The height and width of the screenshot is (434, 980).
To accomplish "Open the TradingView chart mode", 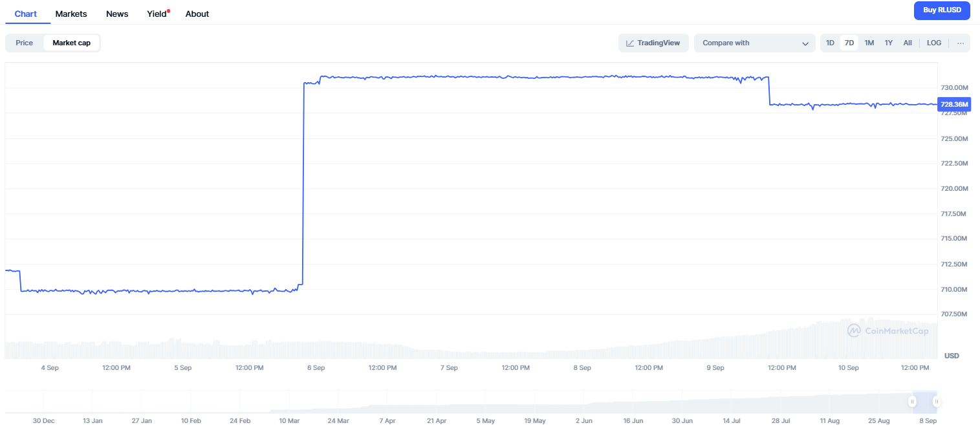I will pyautogui.click(x=653, y=43).
